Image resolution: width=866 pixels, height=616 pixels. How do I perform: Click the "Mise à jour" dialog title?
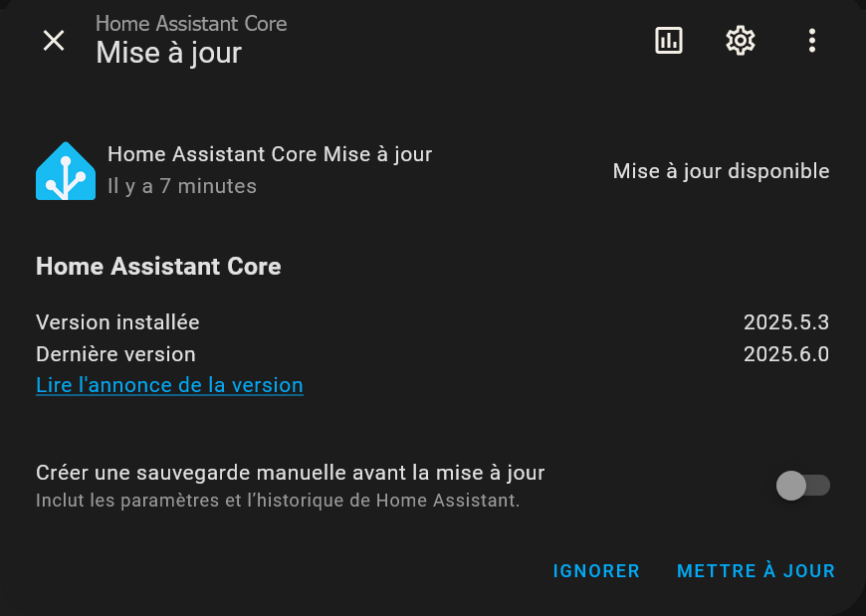pyautogui.click(x=168, y=53)
